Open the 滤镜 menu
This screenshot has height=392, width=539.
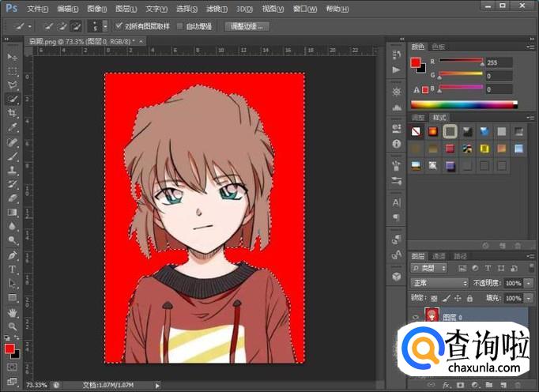(217, 9)
